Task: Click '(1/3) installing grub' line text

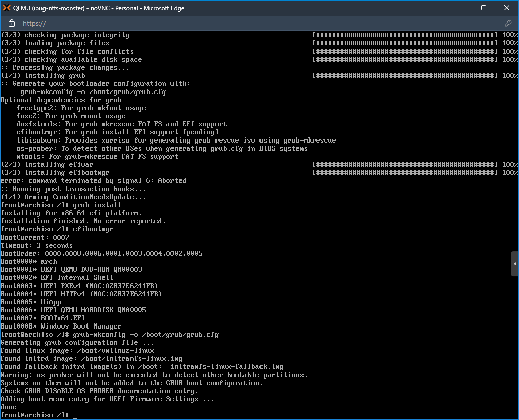Action: [42, 76]
